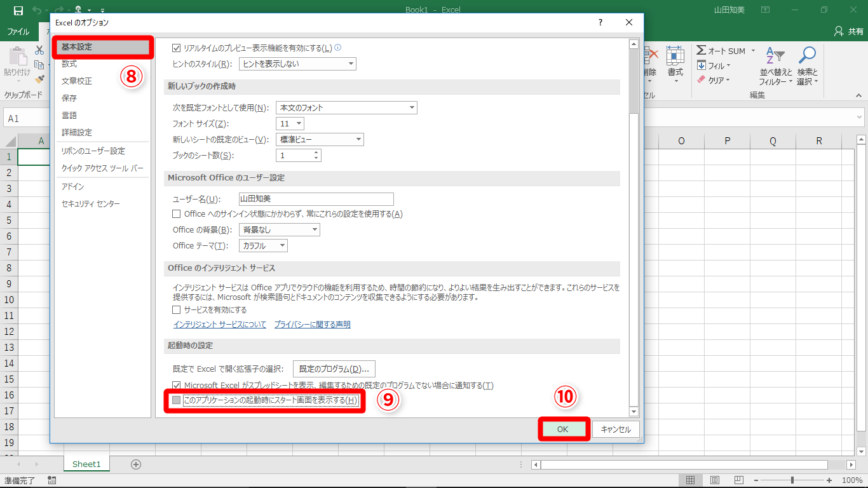The image size is (868, 488).
Task: Click the Share (共有) person icon
Action: [839, 31]
